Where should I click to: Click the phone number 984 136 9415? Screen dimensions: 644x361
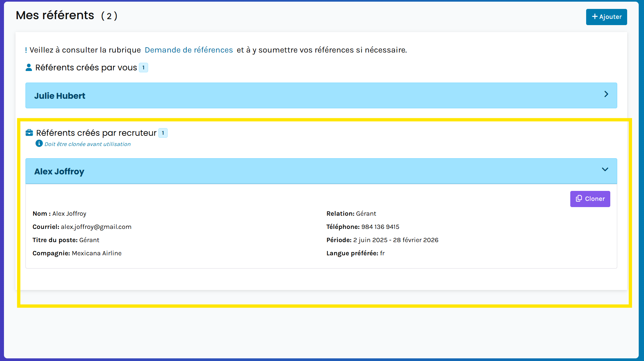pyautogui.click(x=380, y=227)
